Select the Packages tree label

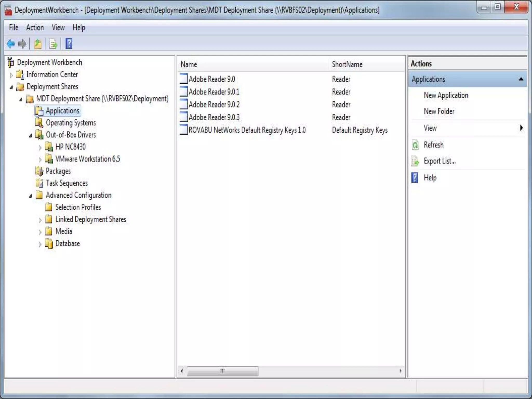[58, 171]
